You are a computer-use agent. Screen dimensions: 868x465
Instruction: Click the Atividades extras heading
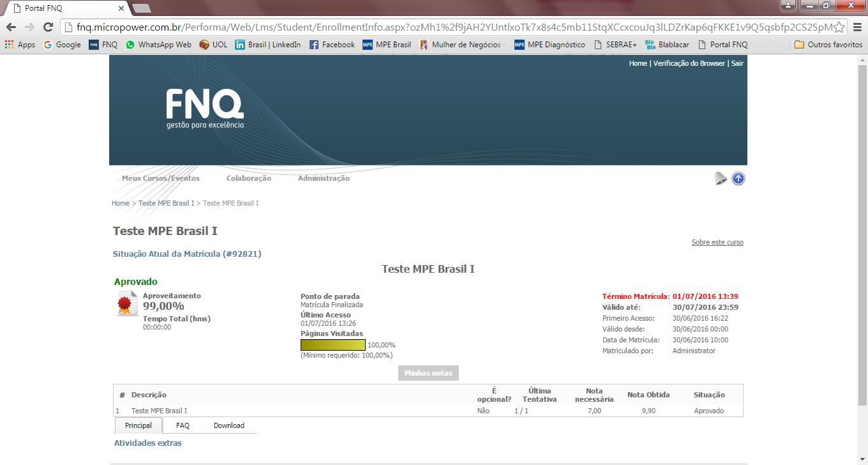pos(148,443)
